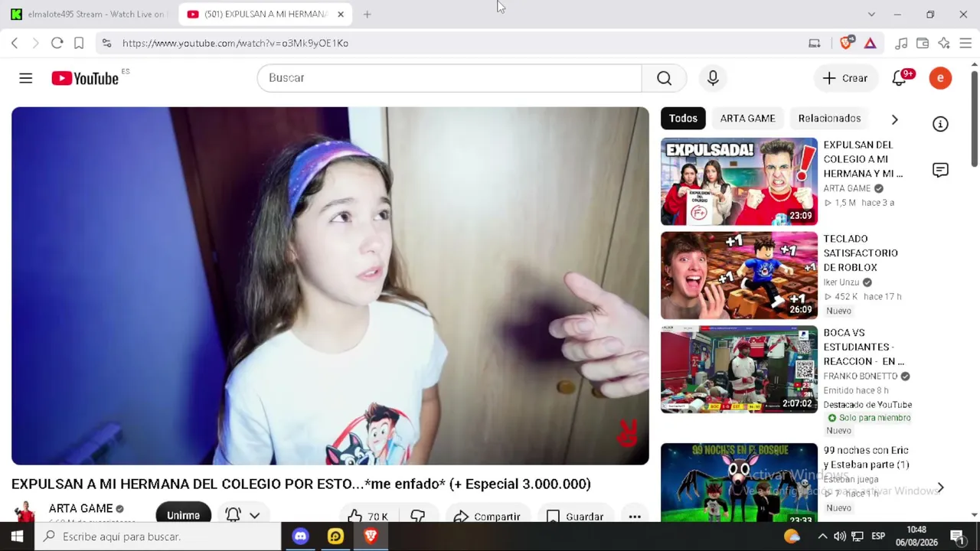
Task: Select the ARTA GAME filter chip
Action: point(747,119)
